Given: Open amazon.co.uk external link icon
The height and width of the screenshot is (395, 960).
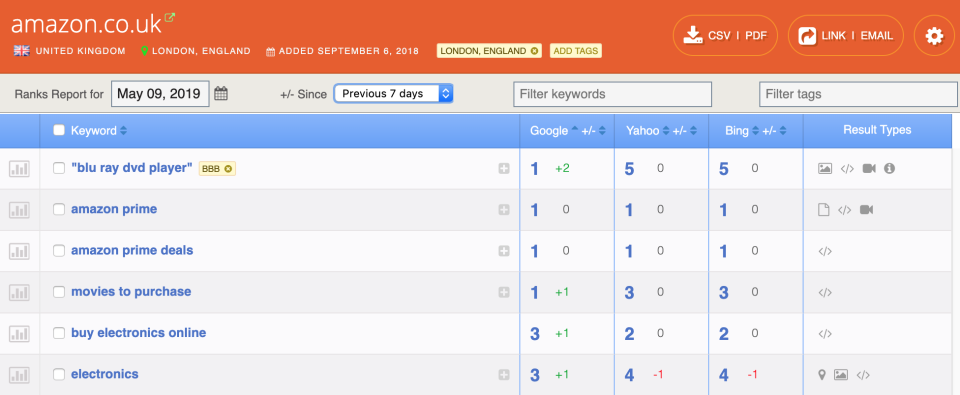Looking at the screenshot, I should coord(170,18).
